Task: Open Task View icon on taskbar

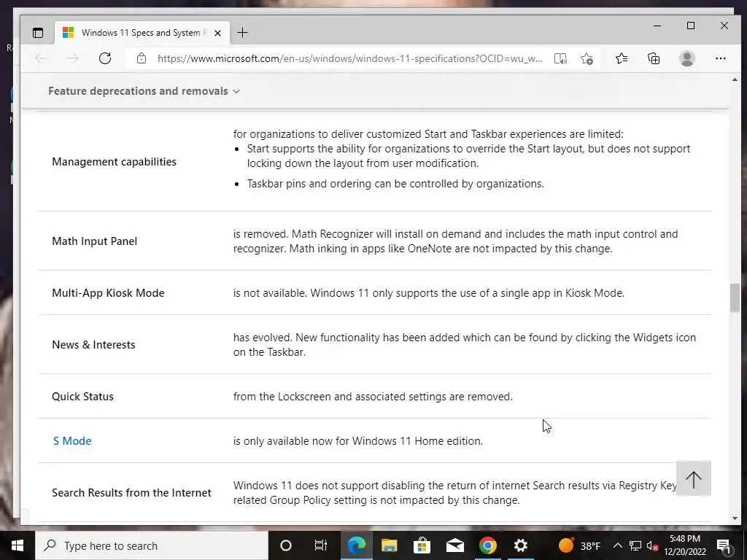Action: coord(321,545)
